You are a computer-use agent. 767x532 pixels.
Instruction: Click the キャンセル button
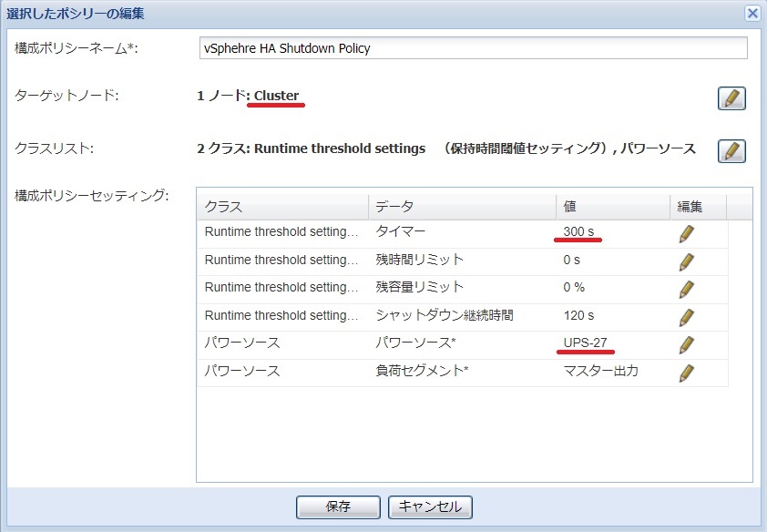click(430, 507)
